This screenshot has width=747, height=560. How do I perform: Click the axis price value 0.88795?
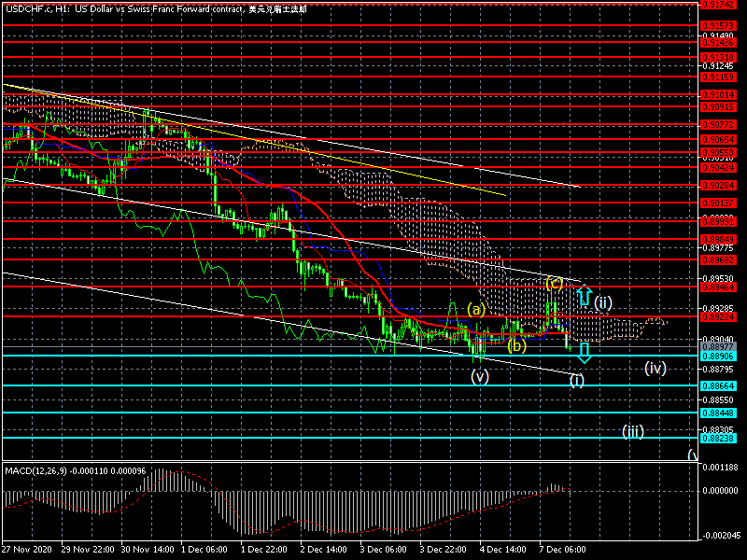click(718, 369)
